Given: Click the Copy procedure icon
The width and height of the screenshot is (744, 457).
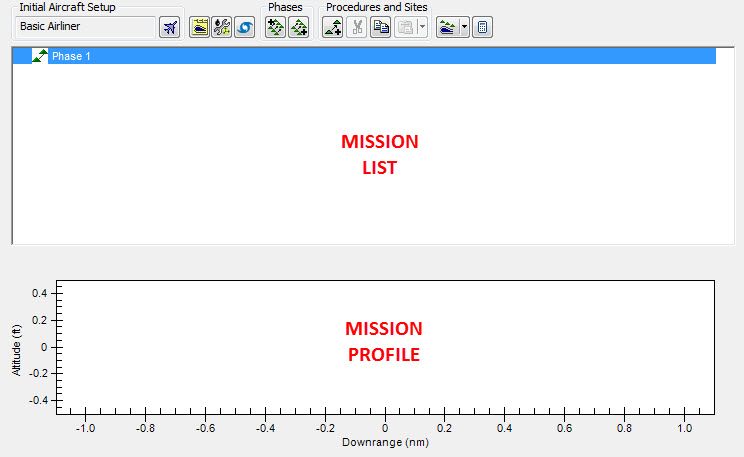Looking at the screenshot, I should click(380, 27).
